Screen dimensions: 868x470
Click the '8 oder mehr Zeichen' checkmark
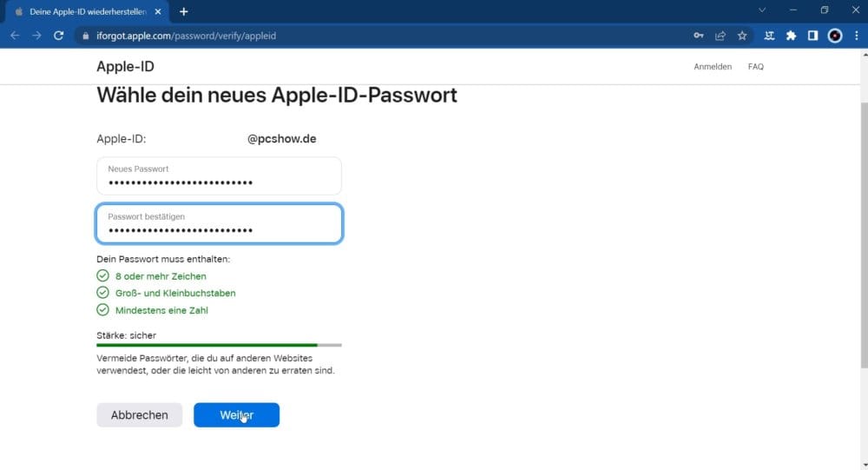[x=102, y=275]
